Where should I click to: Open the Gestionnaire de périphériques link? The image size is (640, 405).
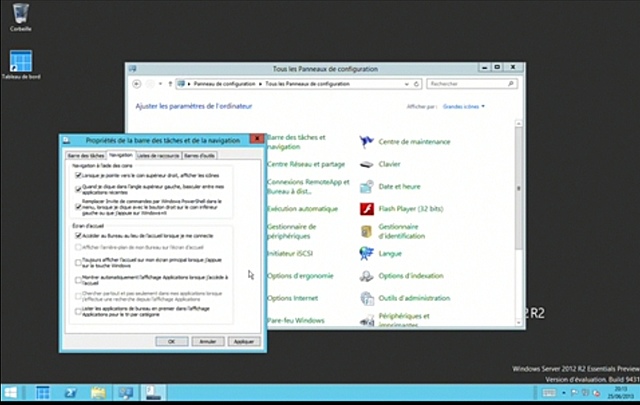click(x=292, y=231)
